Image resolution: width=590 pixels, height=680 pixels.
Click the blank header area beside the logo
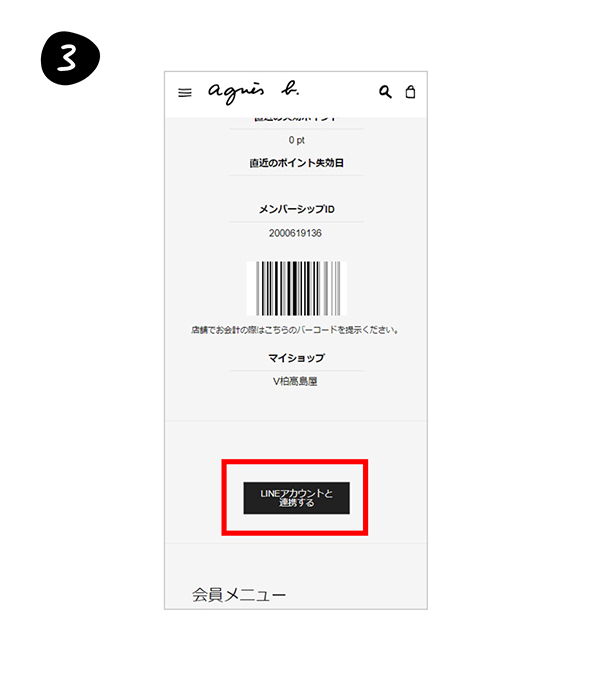click(x=338, y=92)
